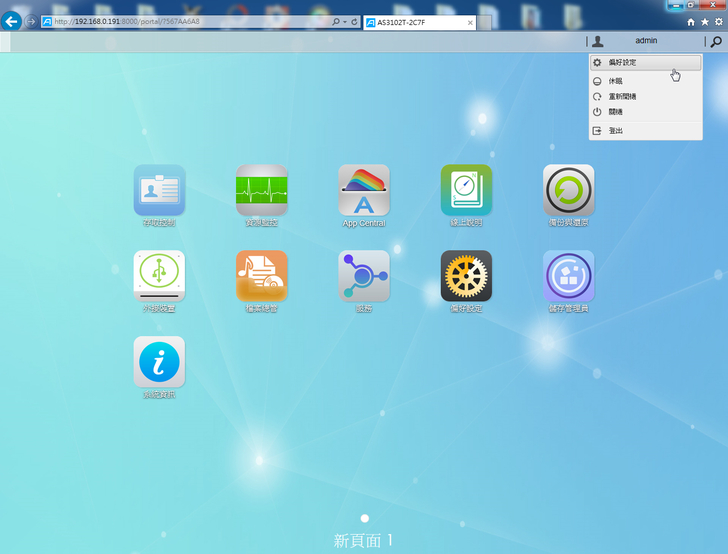Open the Online Help (線上說明) compass icon
The height and width of the screenshot is (554, 728).
click(x=466, y=191)
